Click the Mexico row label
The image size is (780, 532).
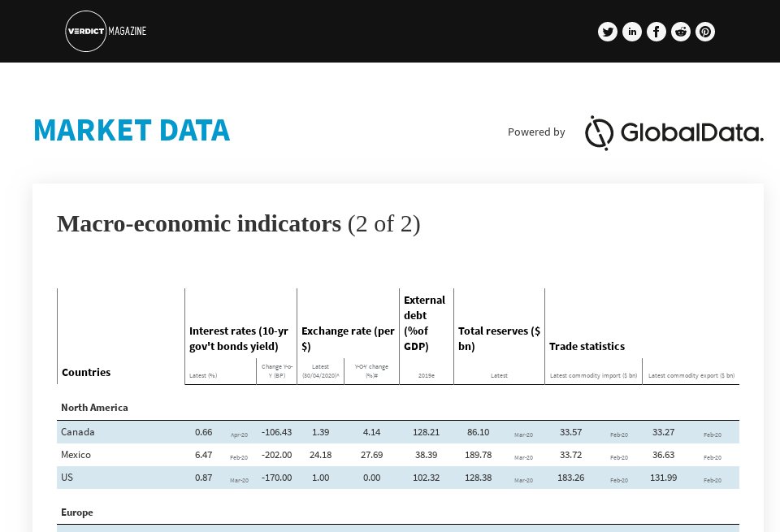pyautogui.click(x=76, y=455)
